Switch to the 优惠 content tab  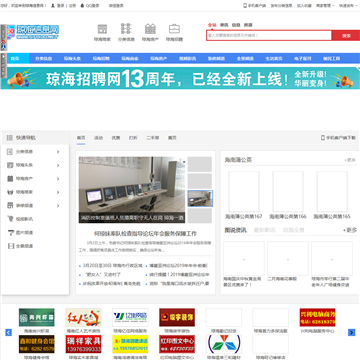click(116, 138)
